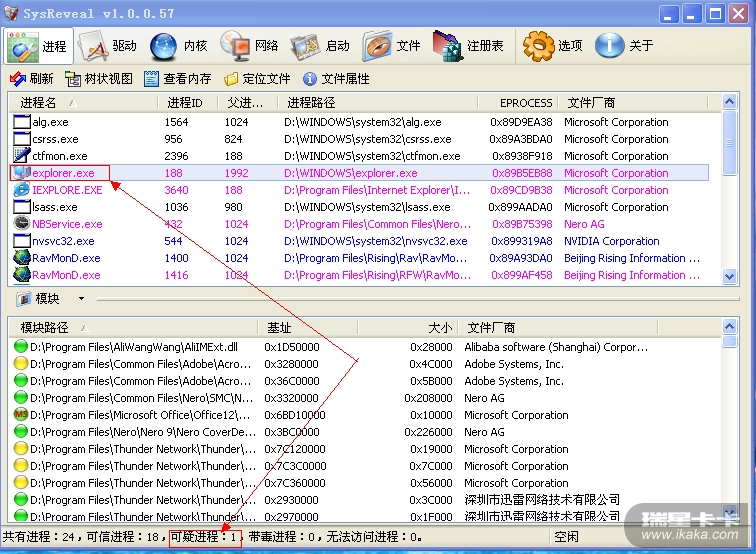Click 刷新 refresh button

(31, 79)
